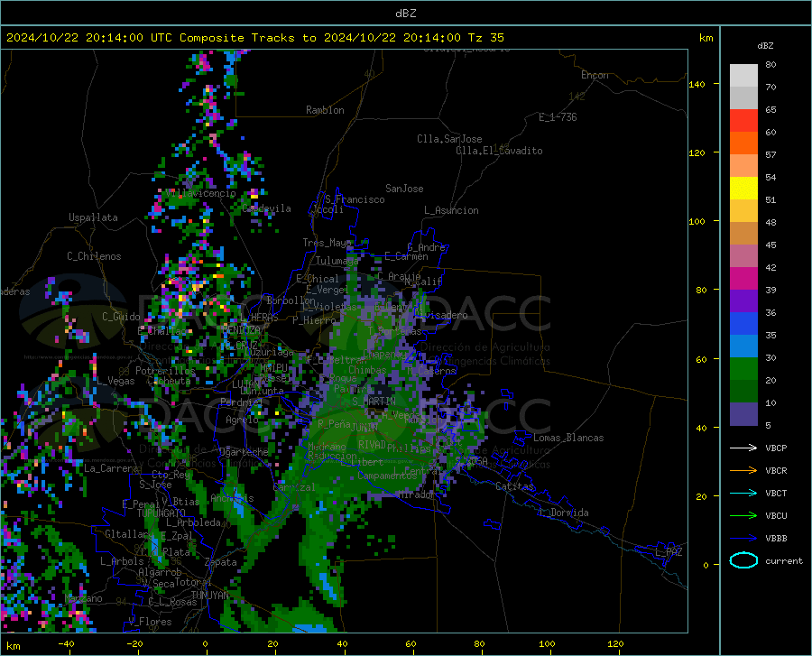
Task: Click the TUNUYAN place label
Action: (x=210, y=596)
